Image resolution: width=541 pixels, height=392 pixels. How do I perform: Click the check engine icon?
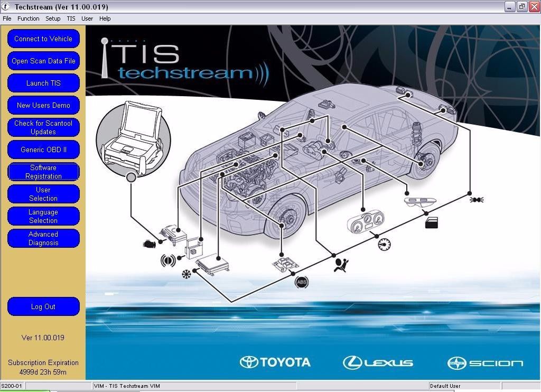click(x=149, y=244)
